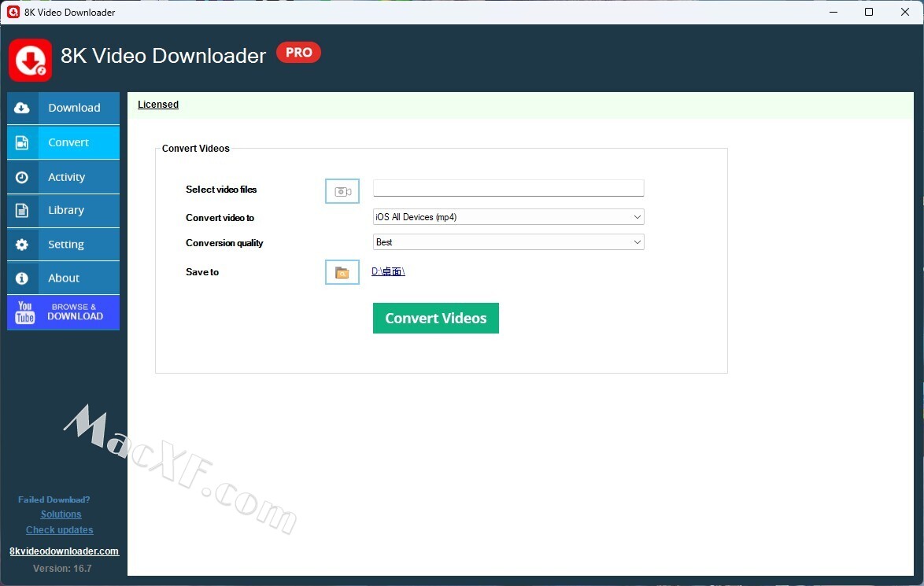The image size is (924, 586).
Task: Open the Setting tab
Action: pyautogui.click(x=63, y=245)
